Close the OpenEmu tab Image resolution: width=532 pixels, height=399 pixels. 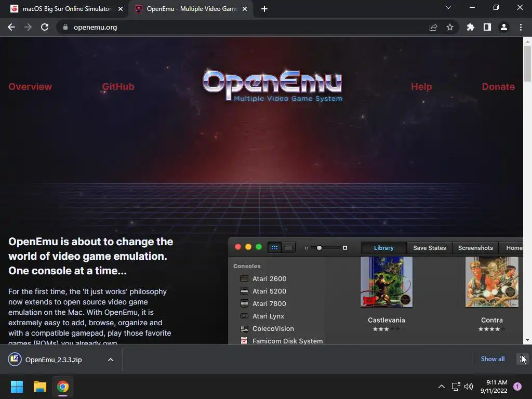245,9
